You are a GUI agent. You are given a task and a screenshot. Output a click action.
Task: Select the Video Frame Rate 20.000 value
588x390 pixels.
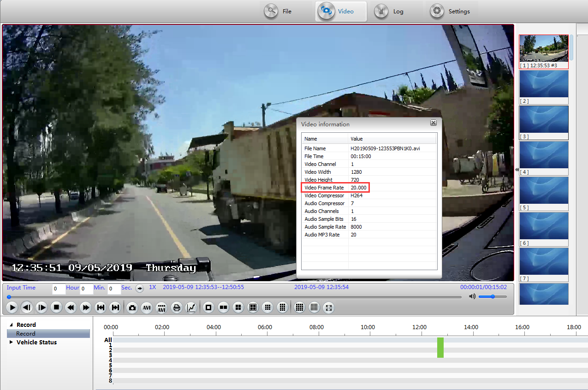358,188
